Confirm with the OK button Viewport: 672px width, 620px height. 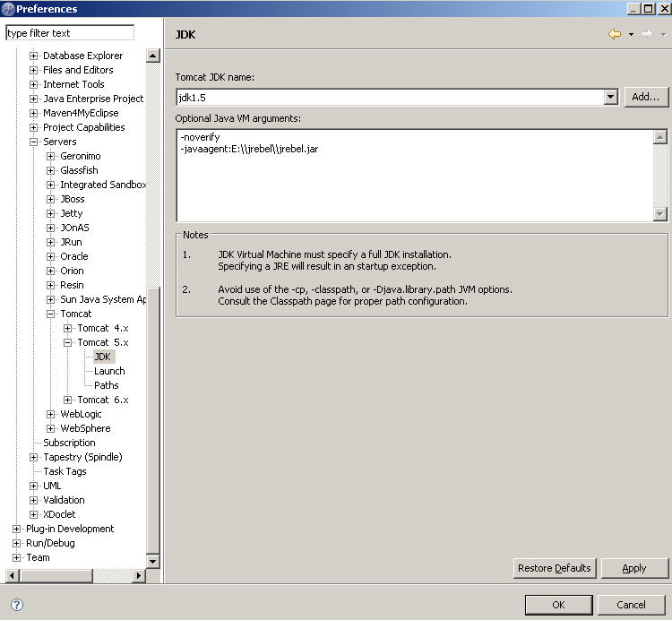pos(558,605)
